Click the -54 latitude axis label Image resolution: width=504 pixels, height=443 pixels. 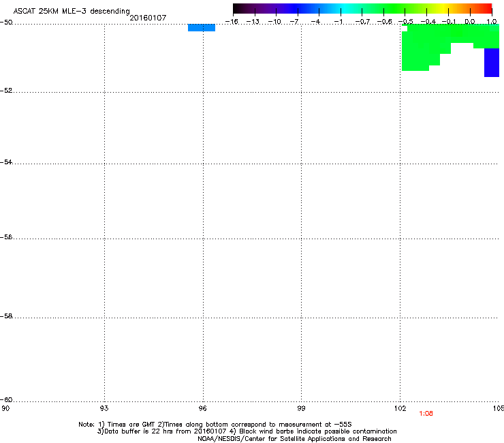point(6,162)
